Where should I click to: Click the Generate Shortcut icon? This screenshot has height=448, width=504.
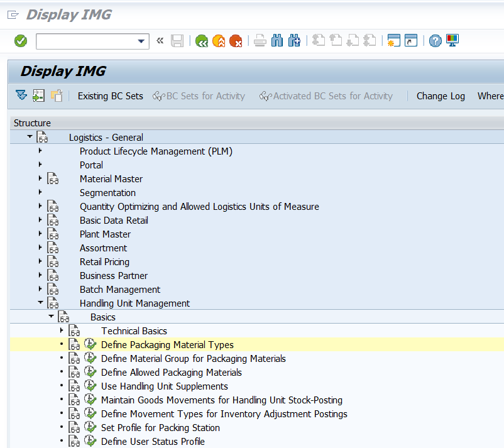point(411,41)
